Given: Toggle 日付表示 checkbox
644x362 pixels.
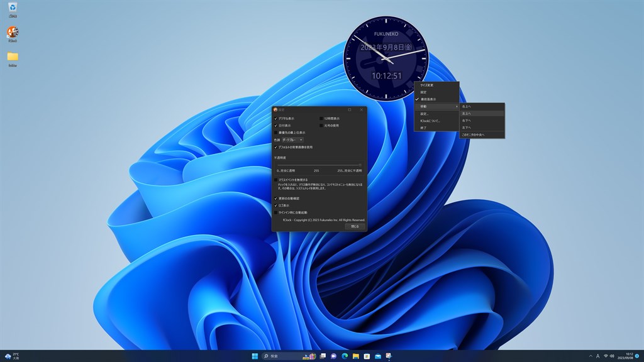Looking at the screenshot, I should 276,126.
